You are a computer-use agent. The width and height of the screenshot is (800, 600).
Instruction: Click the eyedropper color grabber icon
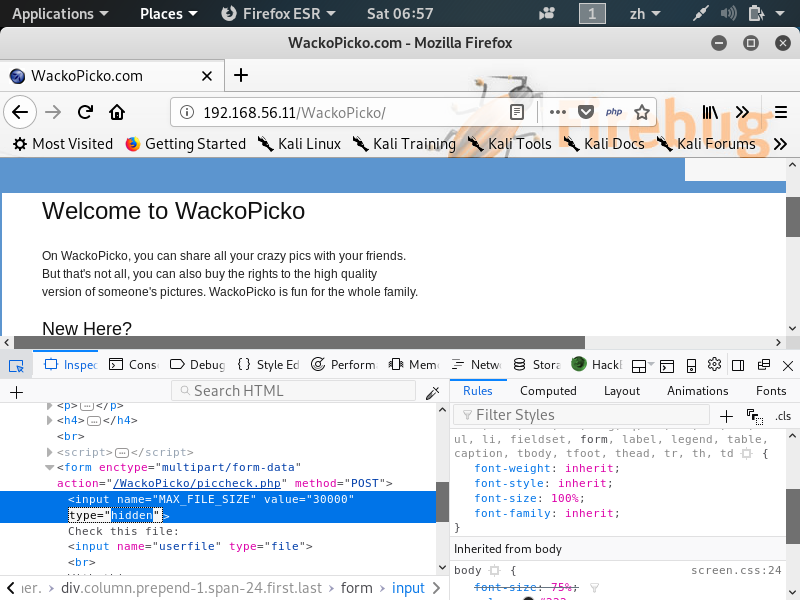pos(433,392)
